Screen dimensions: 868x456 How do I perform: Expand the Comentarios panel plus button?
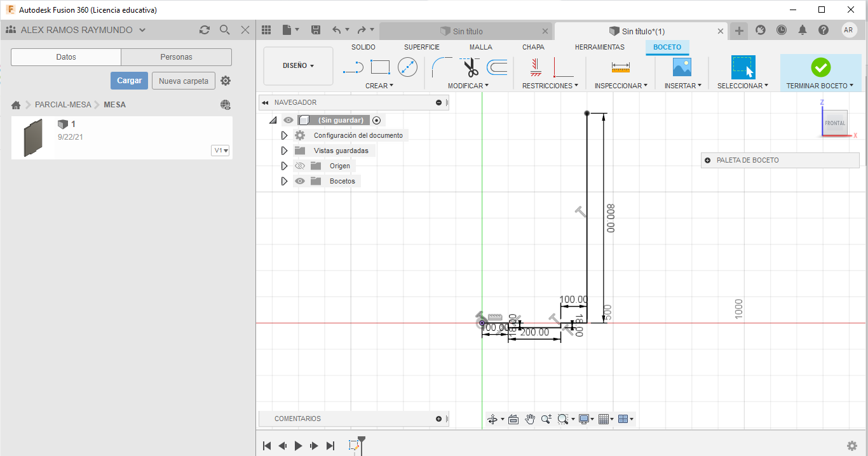(438, 419)
